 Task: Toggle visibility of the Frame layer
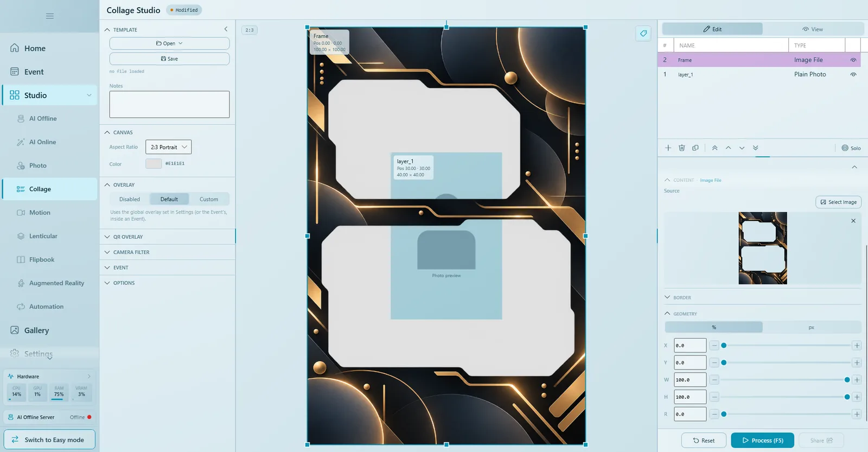(x=853, y=60)
